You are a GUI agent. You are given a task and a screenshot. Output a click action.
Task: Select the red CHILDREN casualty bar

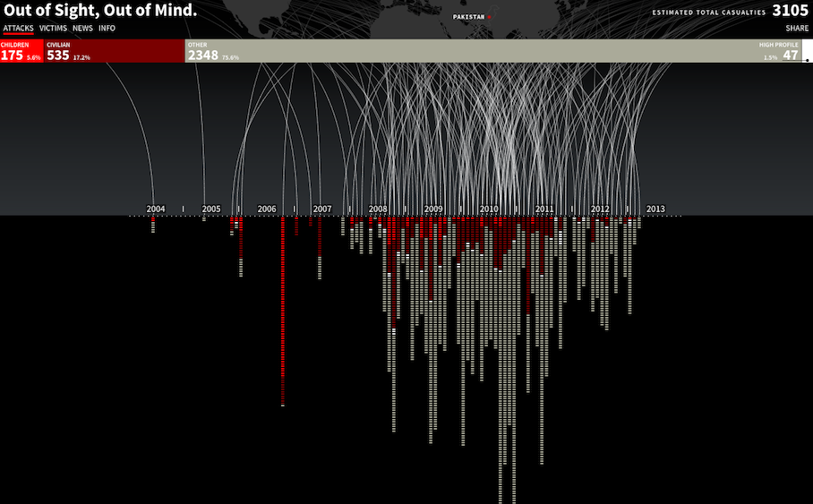point(21,51)
